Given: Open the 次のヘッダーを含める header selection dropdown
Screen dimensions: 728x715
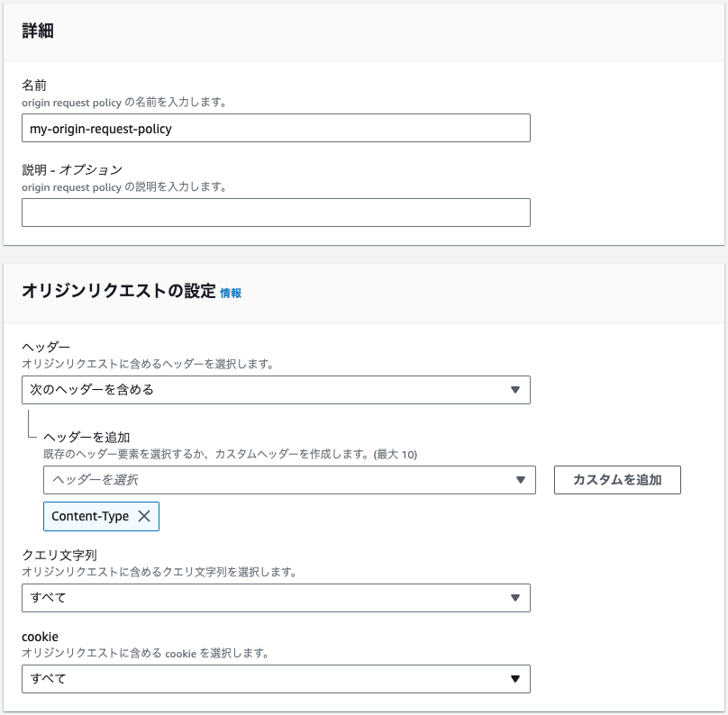Looking at the screenshot, I should coord(276,390).
